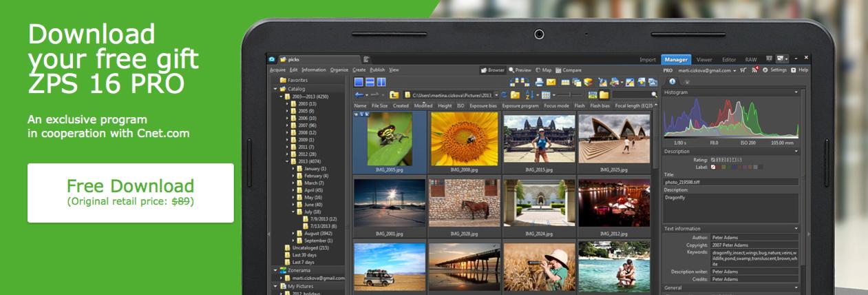Screen dimensions: 868x295
Task: Open the Organize menu
Action: click(339, 70)
